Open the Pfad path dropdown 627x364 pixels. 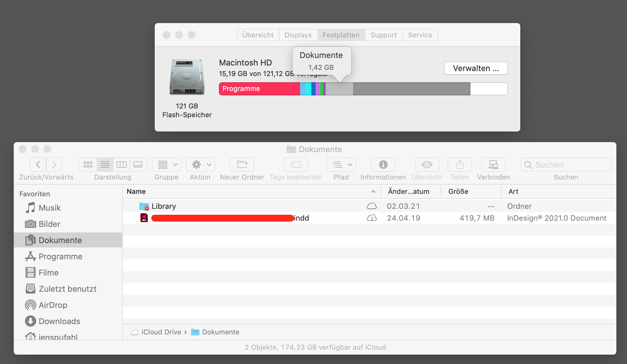point(341,165)
